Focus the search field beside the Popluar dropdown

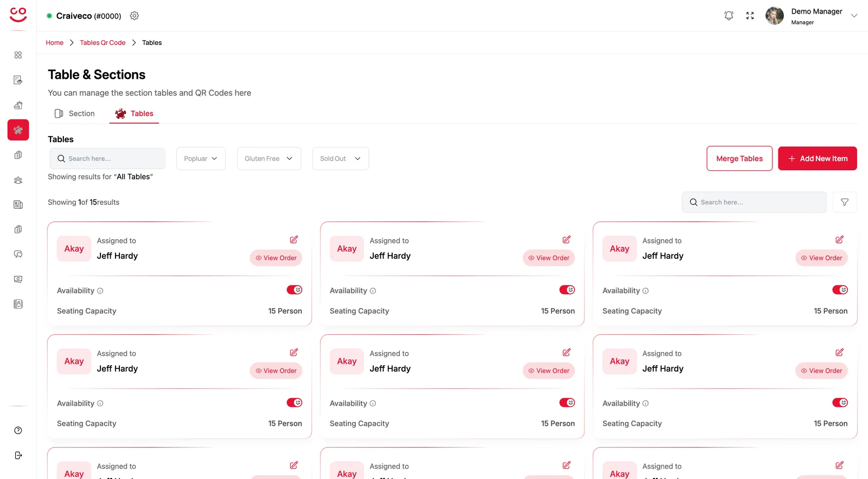point(107,158)
